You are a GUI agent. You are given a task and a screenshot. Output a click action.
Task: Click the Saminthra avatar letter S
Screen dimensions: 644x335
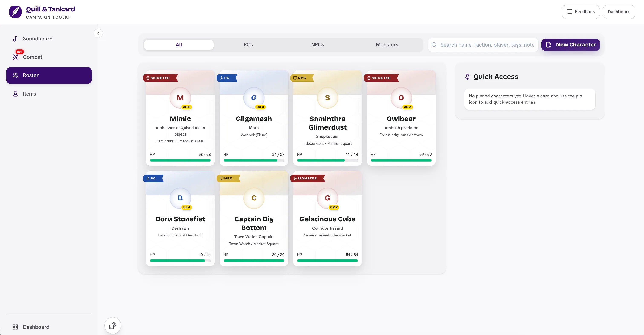pos(327,98)
